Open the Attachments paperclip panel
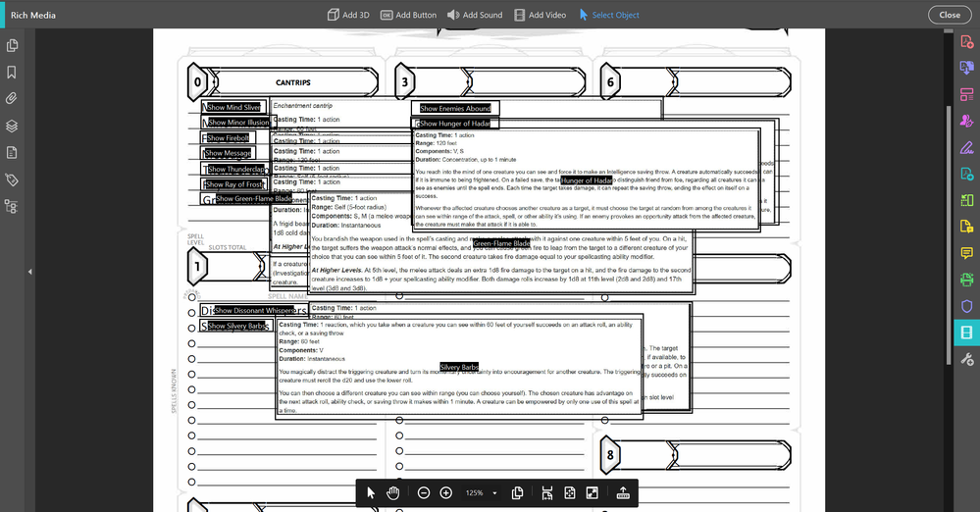The width and height of the screenshot is (980, 512). pos(11,99)
